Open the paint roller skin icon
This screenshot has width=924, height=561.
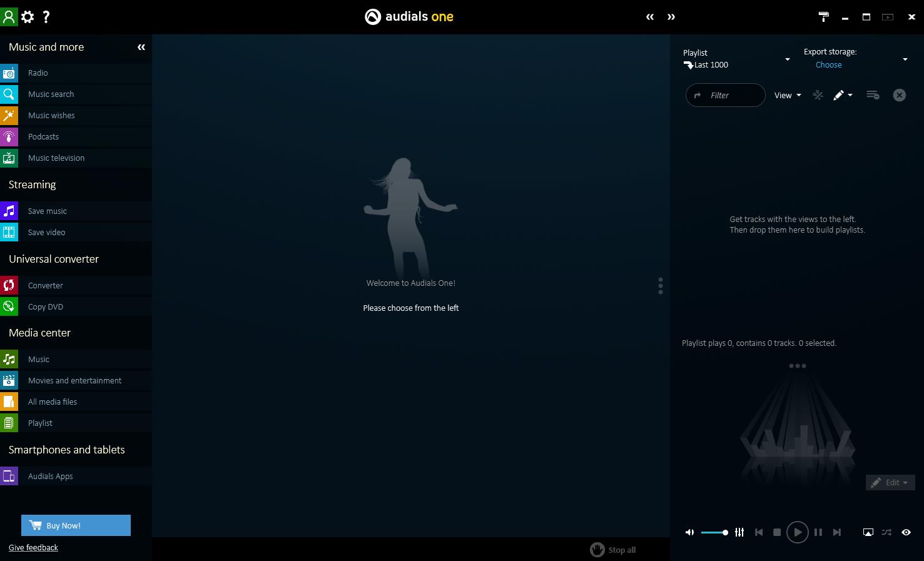(824, 17)
